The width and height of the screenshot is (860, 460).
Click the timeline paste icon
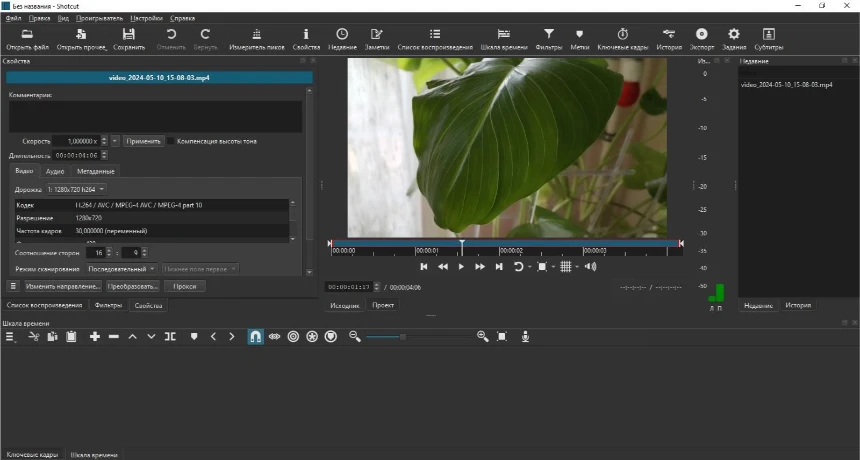(71, 337)
